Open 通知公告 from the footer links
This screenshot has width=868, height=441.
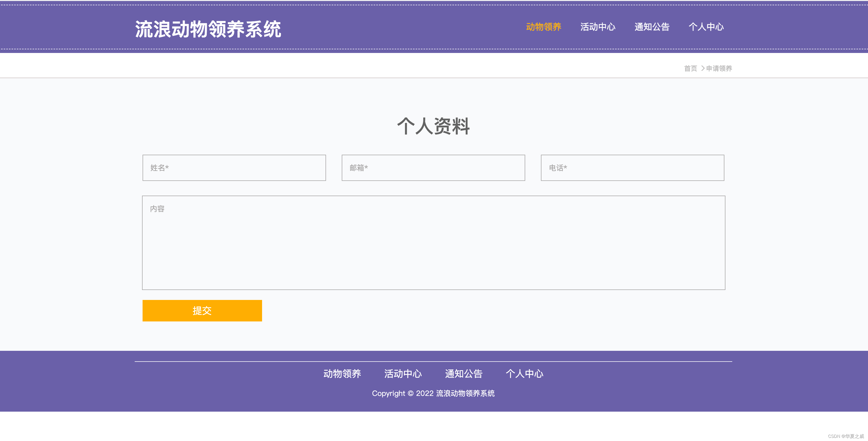[x=464, y=374]
